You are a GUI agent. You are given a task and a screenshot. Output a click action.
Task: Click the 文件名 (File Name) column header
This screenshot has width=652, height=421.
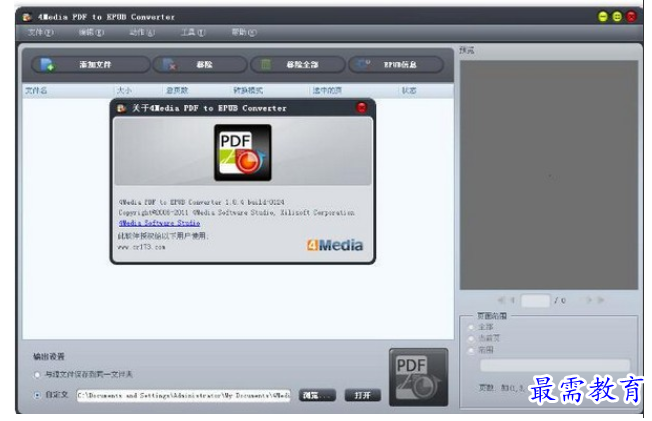67,90
